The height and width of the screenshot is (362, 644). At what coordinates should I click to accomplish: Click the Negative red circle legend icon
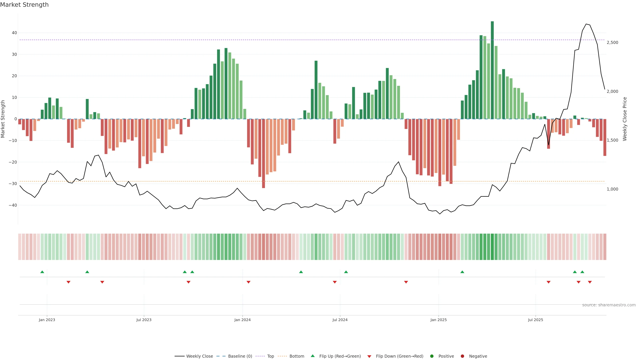click(462, 356)
